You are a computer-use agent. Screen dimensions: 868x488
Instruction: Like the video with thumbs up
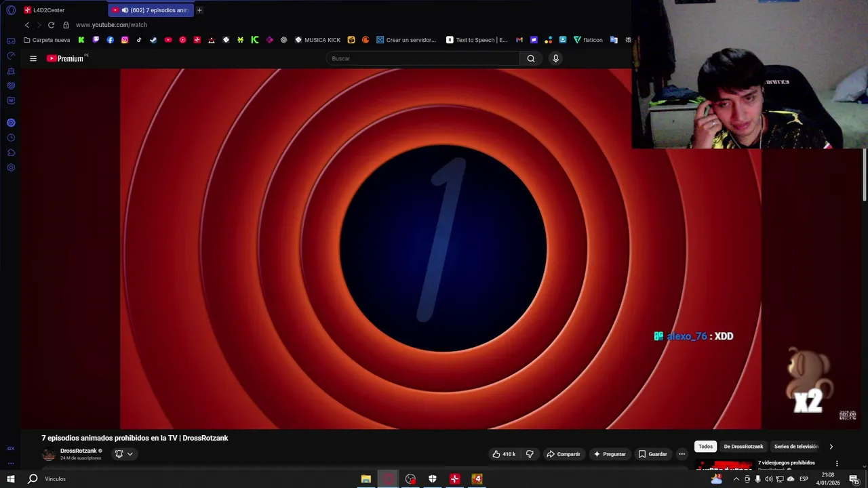(x=504, y=454)
